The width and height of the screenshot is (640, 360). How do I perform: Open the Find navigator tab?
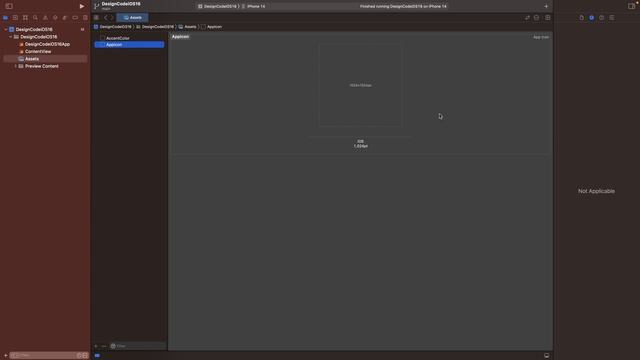coord(35,18)
